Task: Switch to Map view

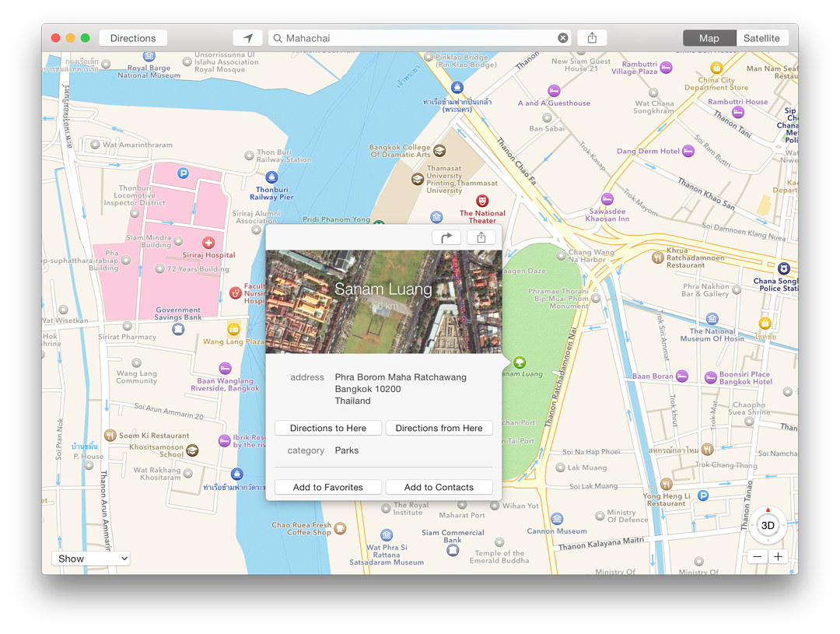Action: 709,38
